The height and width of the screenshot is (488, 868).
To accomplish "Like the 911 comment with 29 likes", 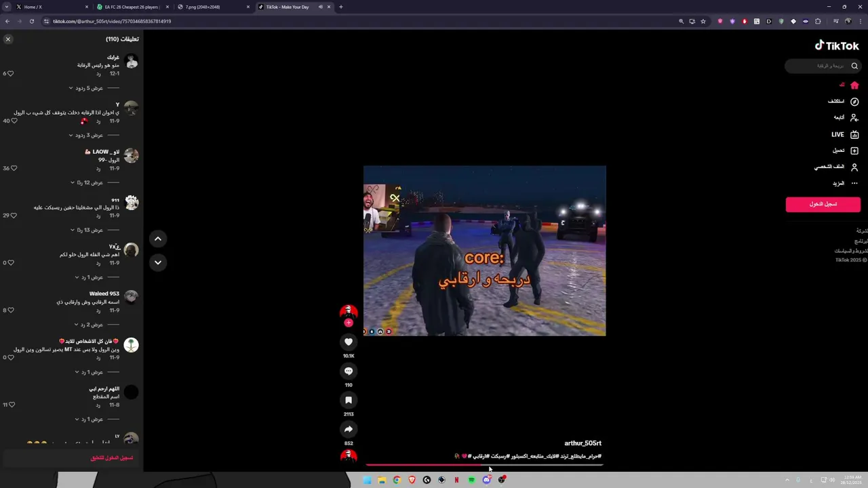I will click(x=14, y=216).
